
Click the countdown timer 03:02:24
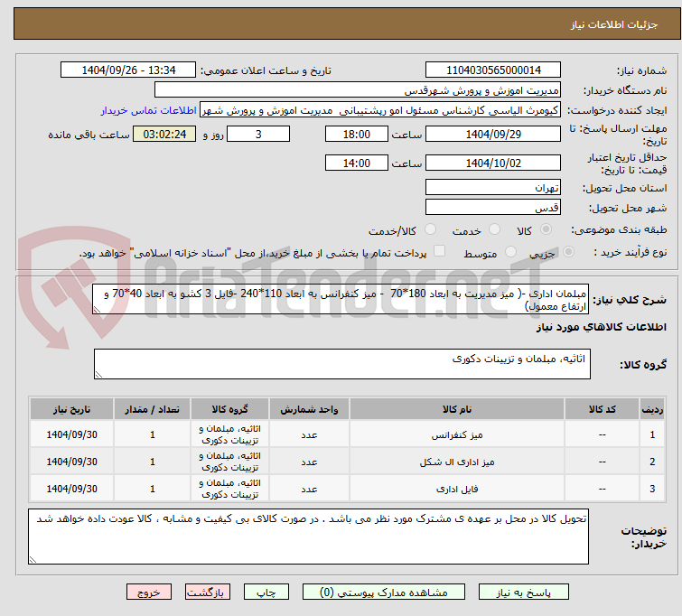click(x=164, y=134)
